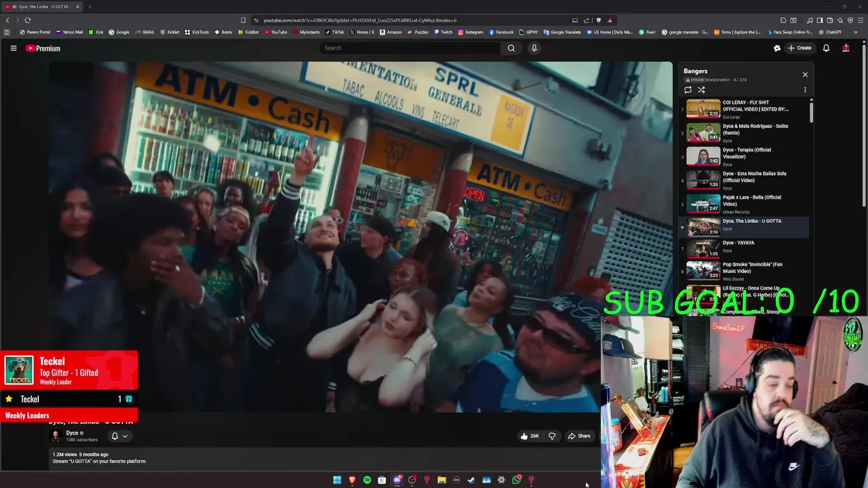This screenshot has height=488, width=868.
Task: Toggle playlist shuffle in Bangers panel
Action: click(x=701, y=89)
